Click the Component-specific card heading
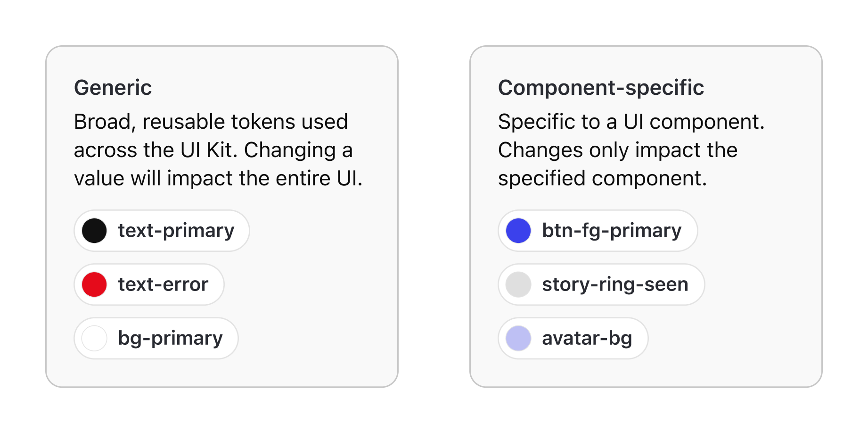This screenshot has height=433, width=868. [601, 88]
